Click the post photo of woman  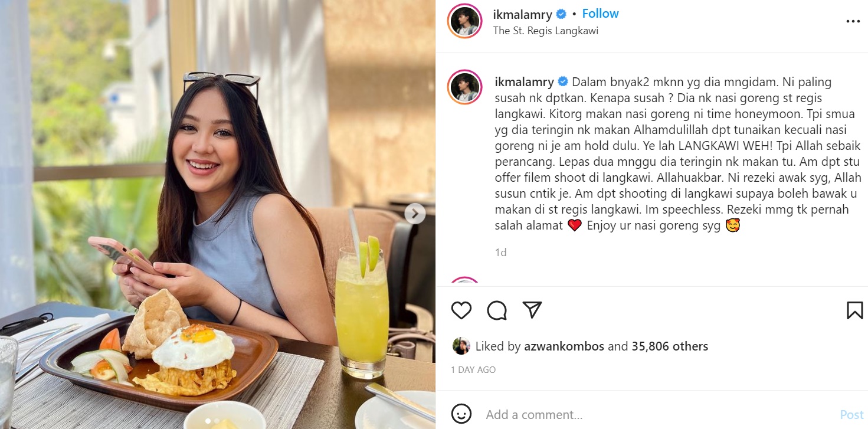218,214
